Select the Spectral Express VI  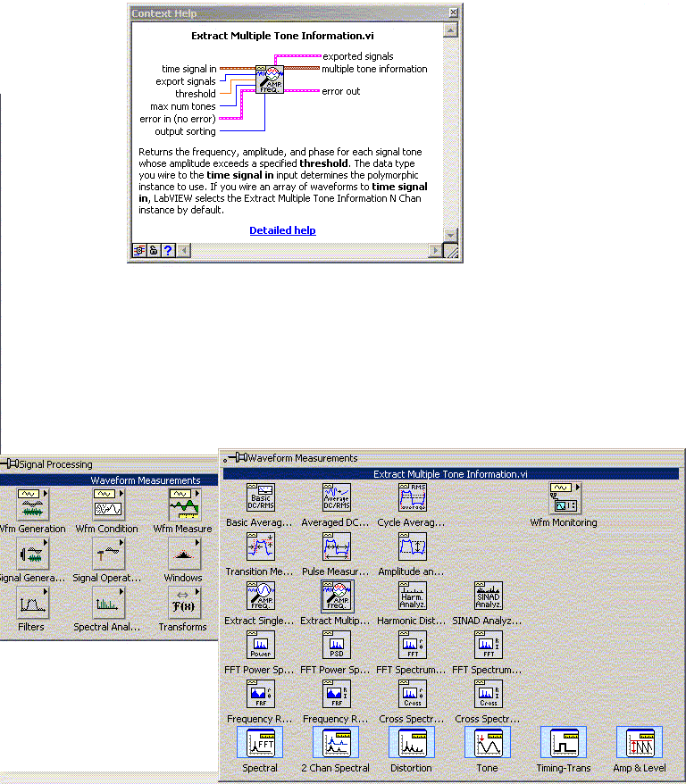coord(260,742)
